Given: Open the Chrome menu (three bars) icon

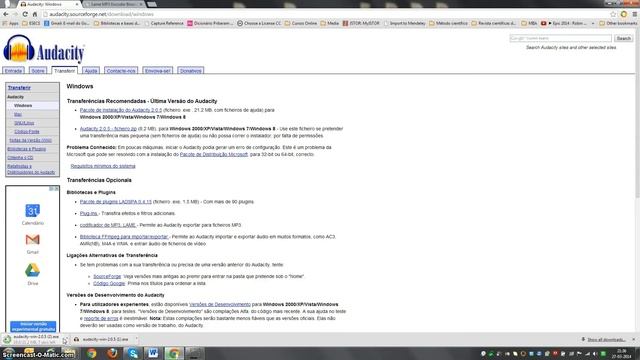Looking at the screenshot, I should (x=635, y=14).
